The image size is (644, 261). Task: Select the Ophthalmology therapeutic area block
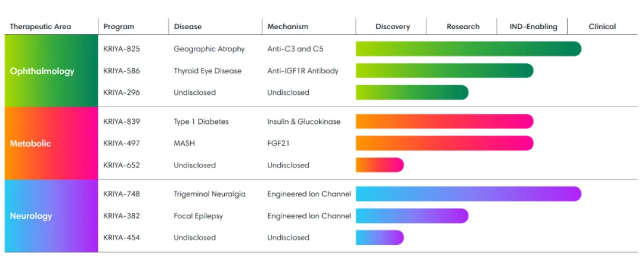[x=51, y=71]
